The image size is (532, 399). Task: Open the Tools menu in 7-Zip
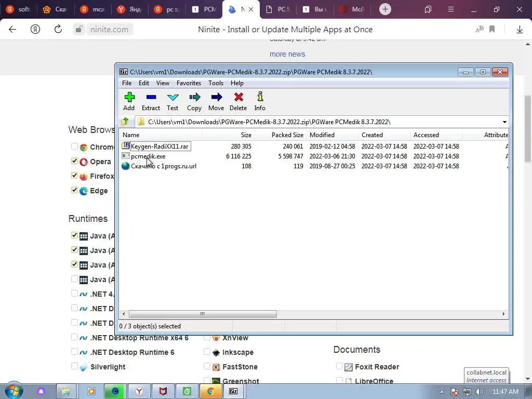(x=216, y=83)
